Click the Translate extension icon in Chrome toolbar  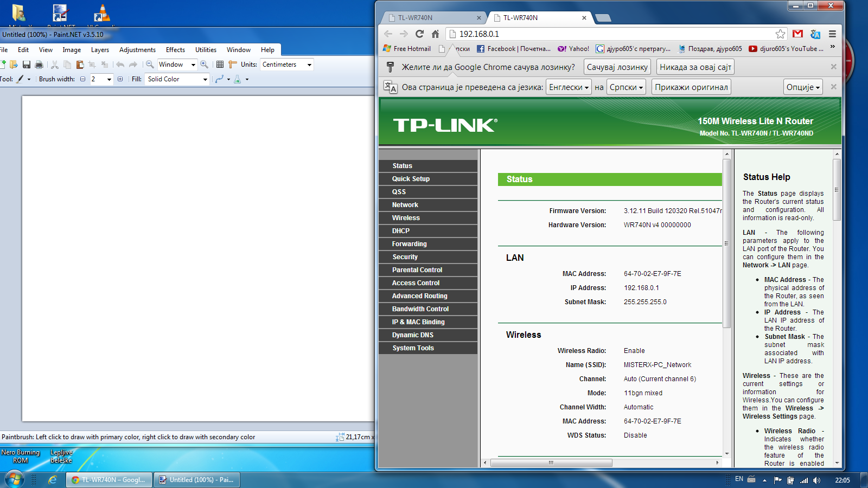[815, 34]
